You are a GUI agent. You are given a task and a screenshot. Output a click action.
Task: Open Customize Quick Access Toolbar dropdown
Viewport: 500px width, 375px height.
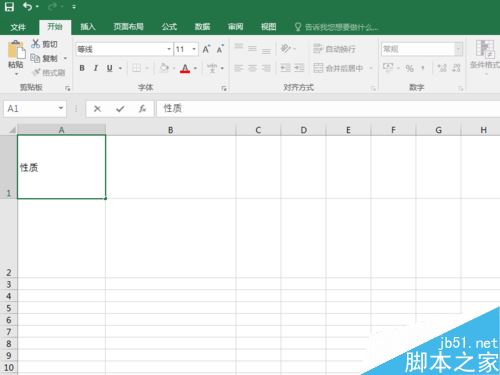point(74,7)
